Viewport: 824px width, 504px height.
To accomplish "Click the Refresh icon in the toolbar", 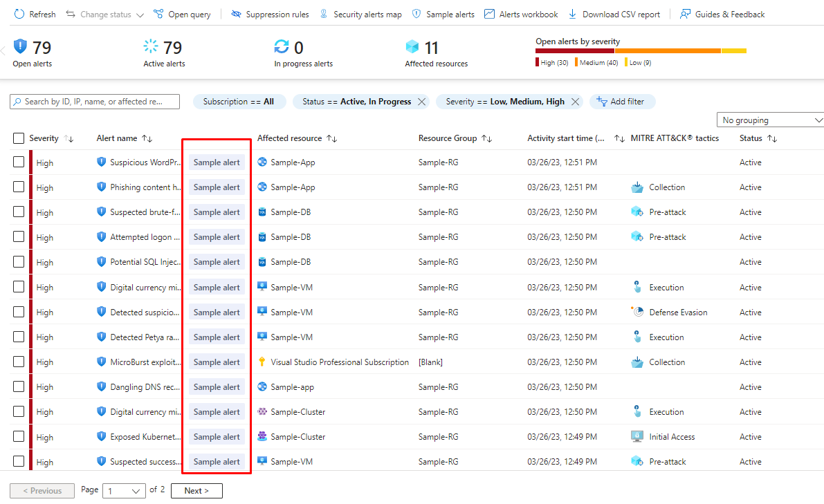I will 19,14.
